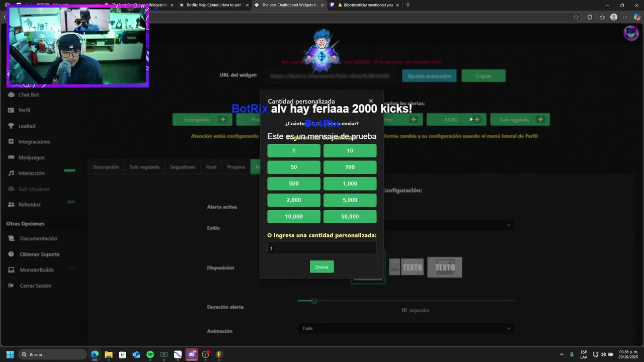Viewport: 644px width, 362px height.
Task: Open the user avatar menu
Action: point(631,33)
